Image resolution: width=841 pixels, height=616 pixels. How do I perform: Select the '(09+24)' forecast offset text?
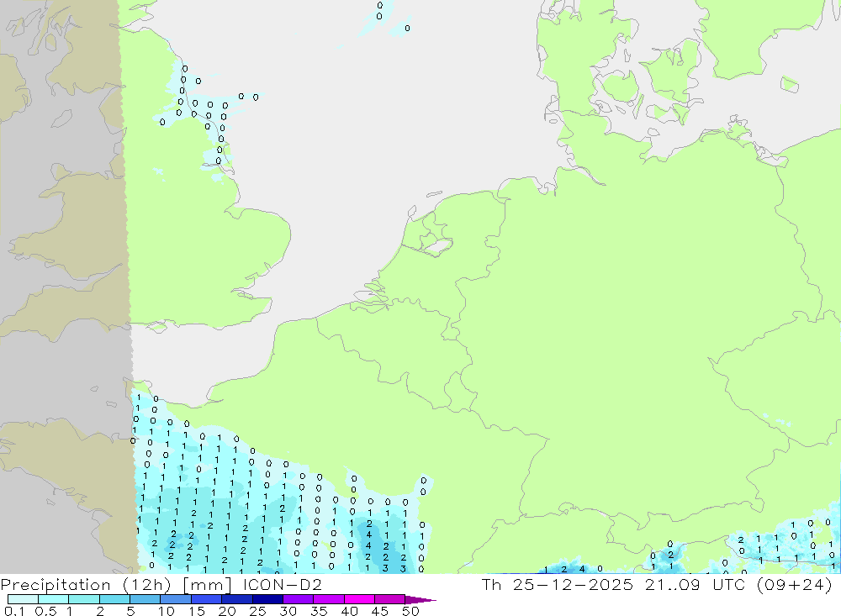pos(795,584)
